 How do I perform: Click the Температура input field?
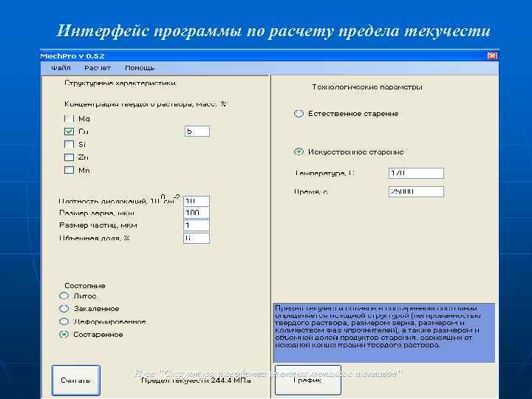click(416, 173)
